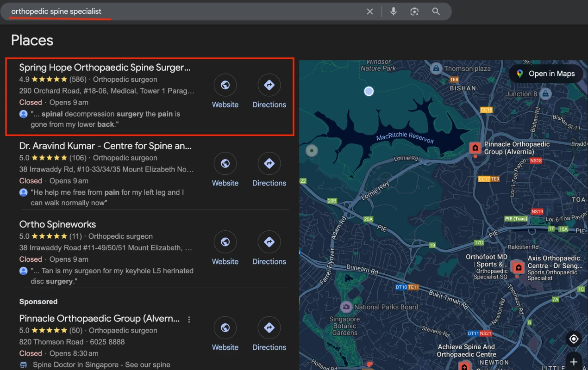
Task: Click the 820 Thomson Road 6025 8888 line
Action: [x=72, y=342]
